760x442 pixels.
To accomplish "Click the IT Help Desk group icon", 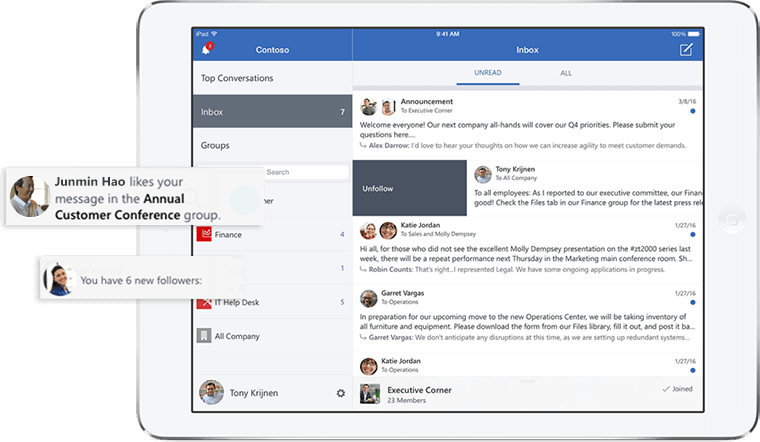I will pyautogui.click(x=204, y=303).
